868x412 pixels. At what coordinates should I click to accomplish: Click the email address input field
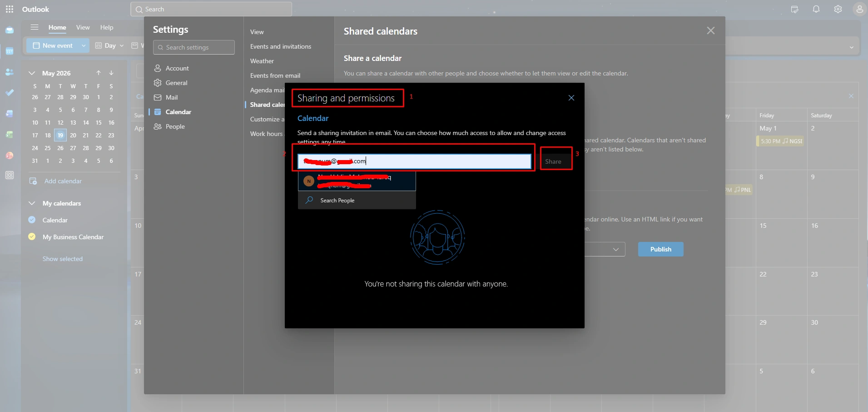(414, 161)
